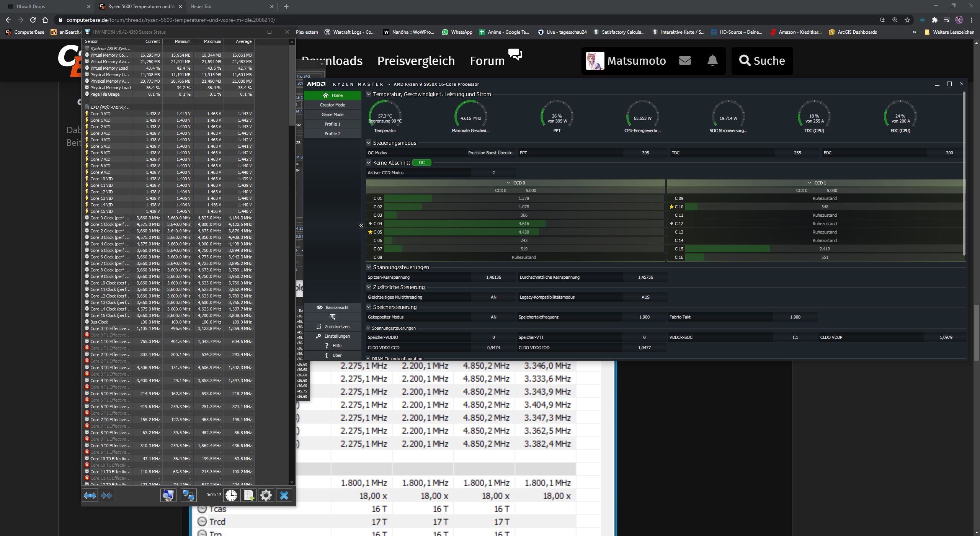Viewport: 980px width, 536px height.
Task: Click the HWiNFO sensor summary monitor icon
Action: tap(168, 495)
